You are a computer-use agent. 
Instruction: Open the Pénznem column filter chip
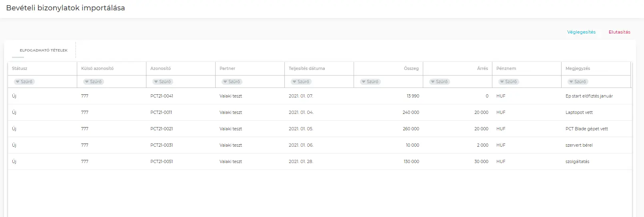(508, 82)
